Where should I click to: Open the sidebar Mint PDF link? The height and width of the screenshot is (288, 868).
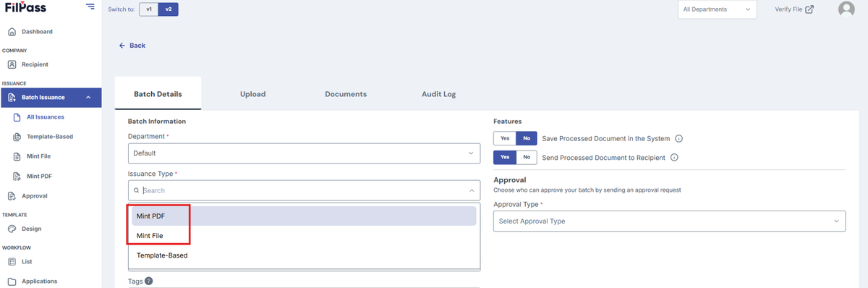pos(40,176)
